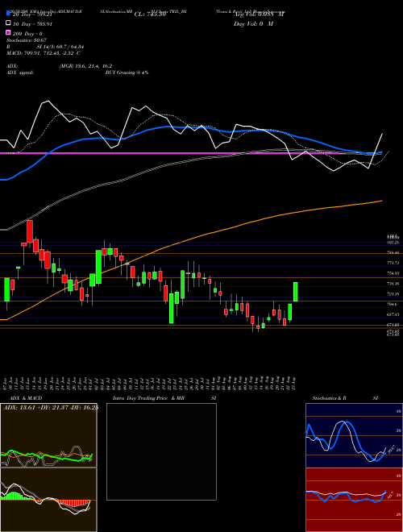Click the 'ADX & MACD' panel title

click(x=26, y=398)
